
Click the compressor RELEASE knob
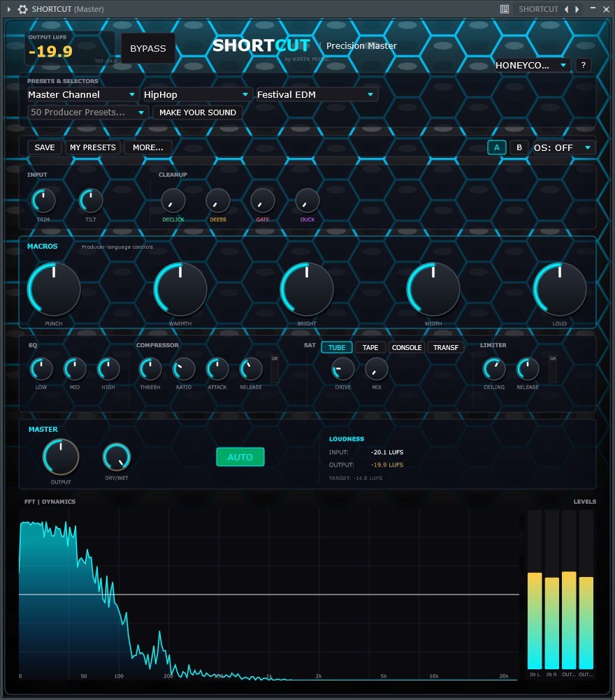point(251,369)
